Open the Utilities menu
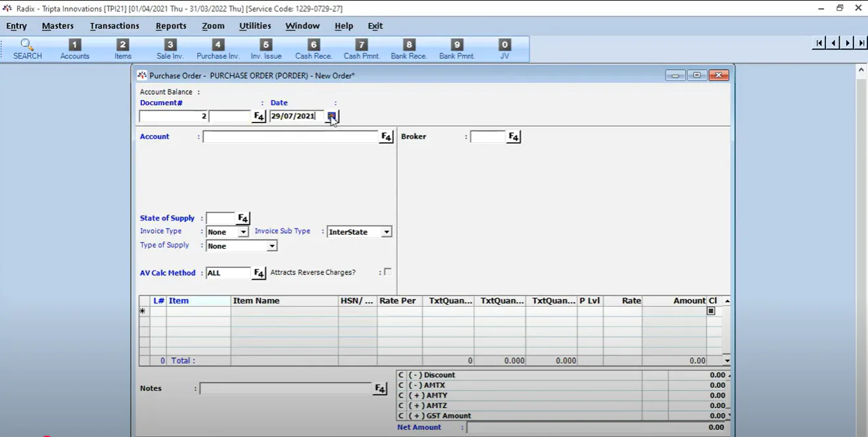 (x=255, y=26)
